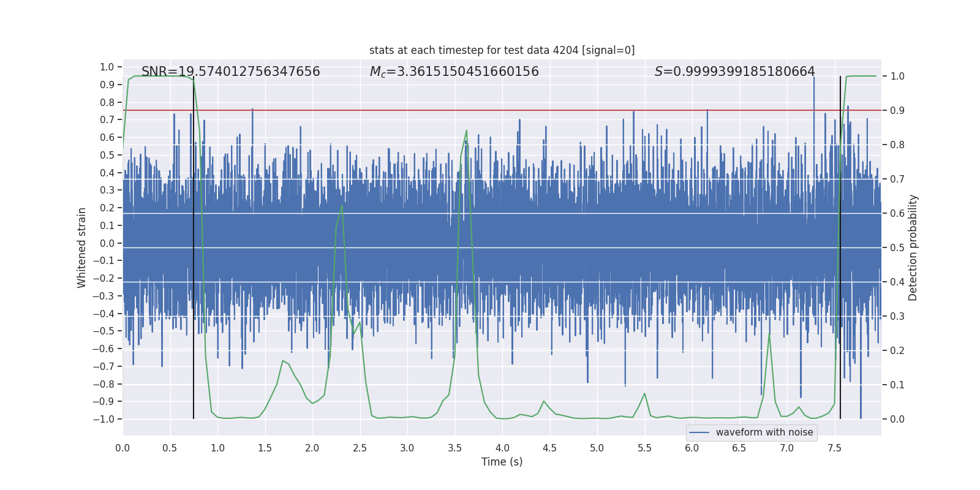
Task: Click the 5.0 tick on the time axis
Action: (597, 448)
